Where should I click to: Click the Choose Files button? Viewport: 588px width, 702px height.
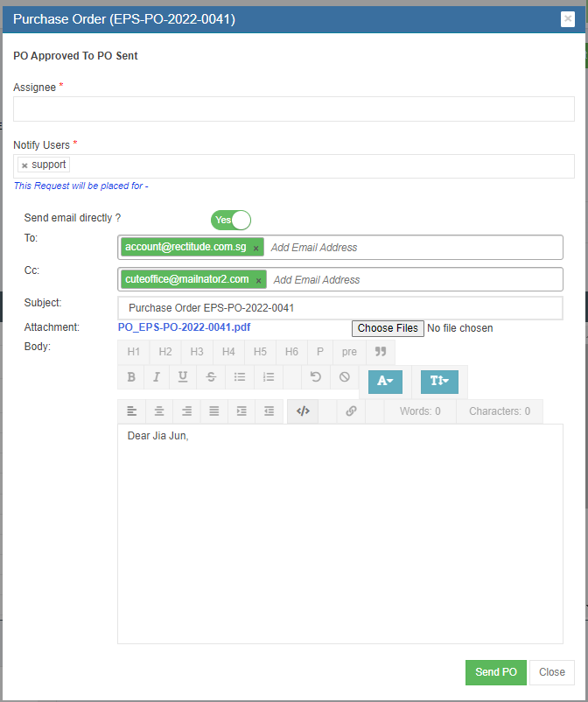(x=388, y=328)
